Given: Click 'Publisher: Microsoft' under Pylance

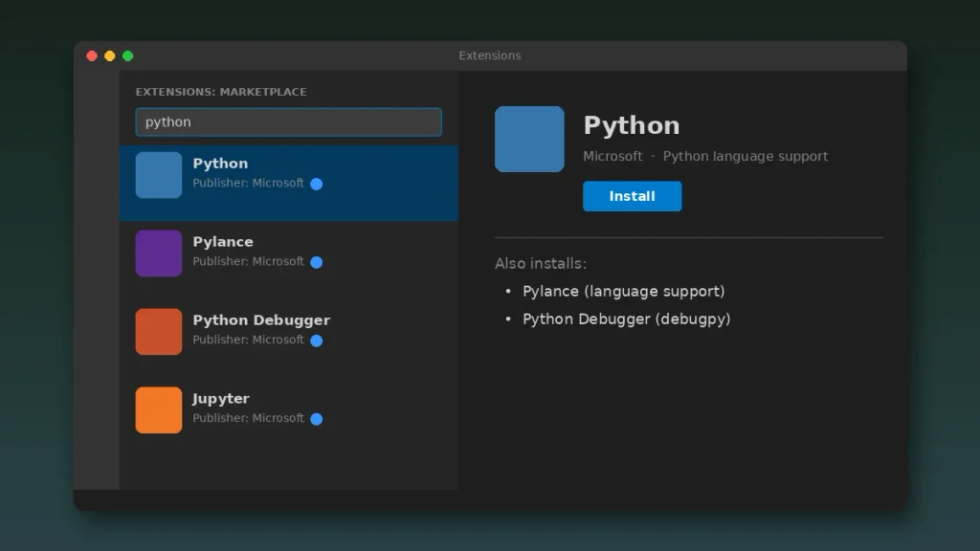Looking at the screenshot, I should (x=248, y=261).
